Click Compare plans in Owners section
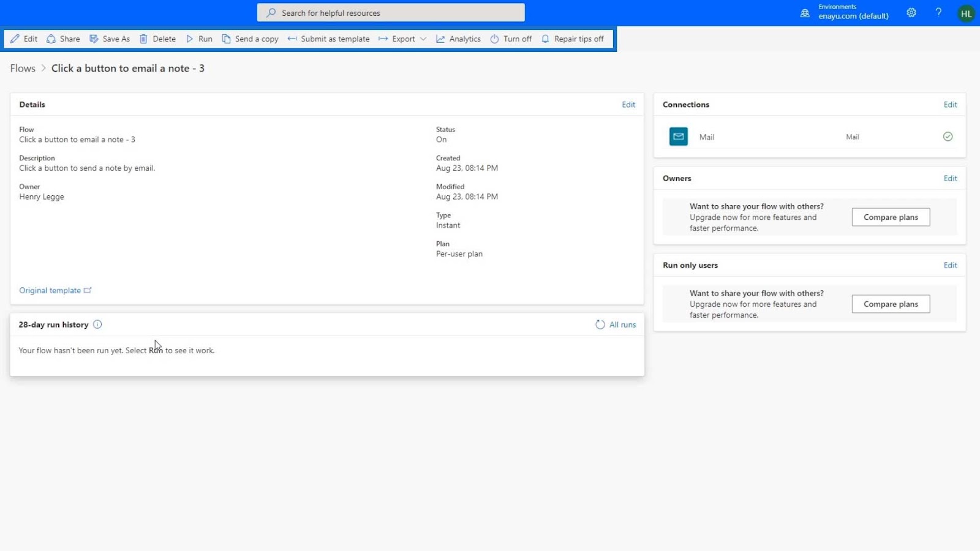This screenshot has width=980, height=551. [891, 217]
